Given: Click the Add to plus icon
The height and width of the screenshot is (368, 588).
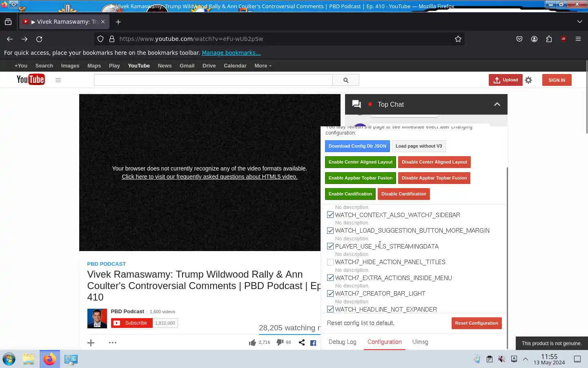Looking at the screenshot, I should (91, 343).
